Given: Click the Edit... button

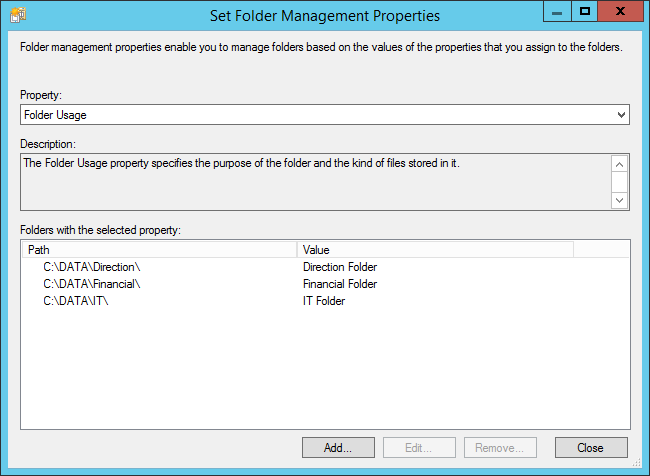Looking at the screenshot, I should pyautogui.click(x=419, y=448).
